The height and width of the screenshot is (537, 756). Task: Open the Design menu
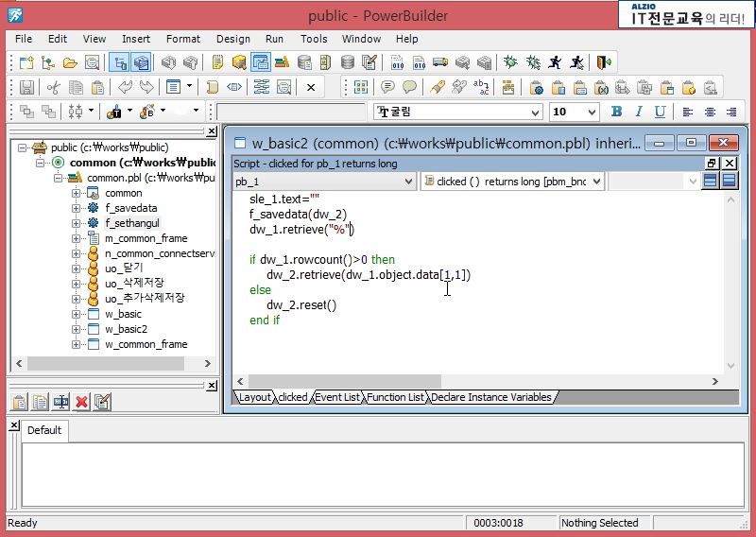tap(233, 39)
